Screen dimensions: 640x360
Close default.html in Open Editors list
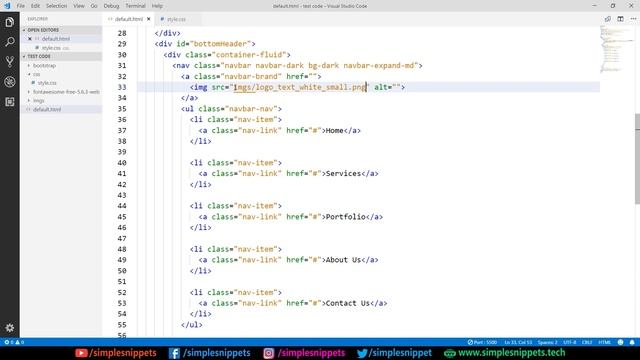[x=30, y=39]
